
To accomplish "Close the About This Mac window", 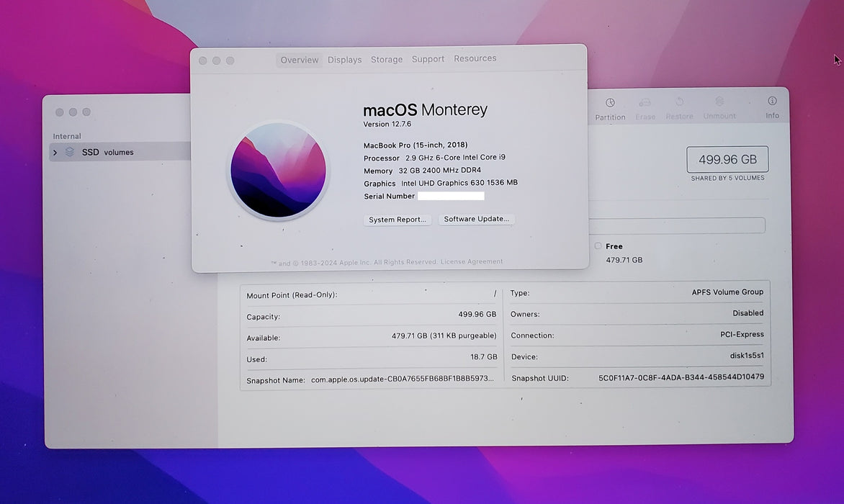I will (203, 60).
